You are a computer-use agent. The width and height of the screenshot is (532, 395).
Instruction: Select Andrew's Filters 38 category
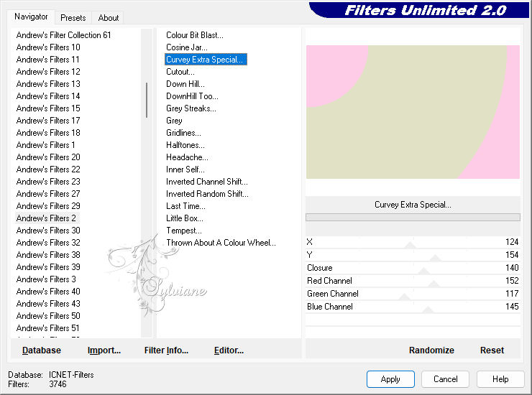[x=48, y=255]
